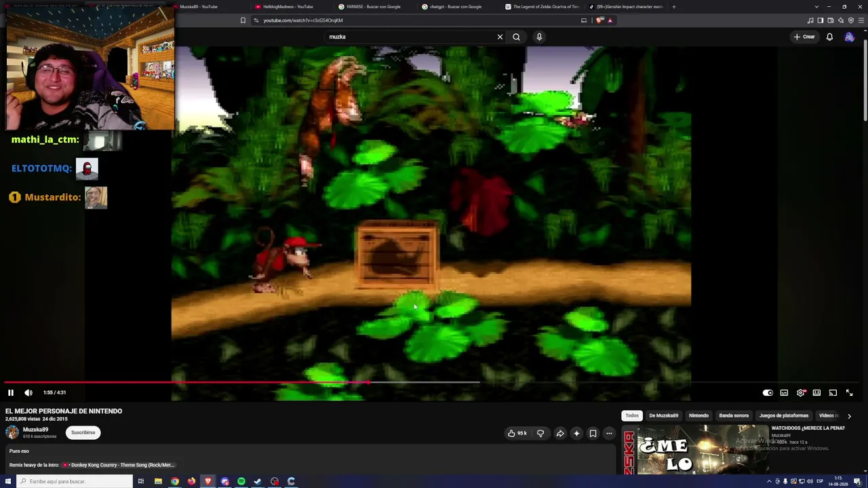This screenshot has width=868, height=488.
Task: Click the Windows taskbar search box
Action: (x=75, y=481)
